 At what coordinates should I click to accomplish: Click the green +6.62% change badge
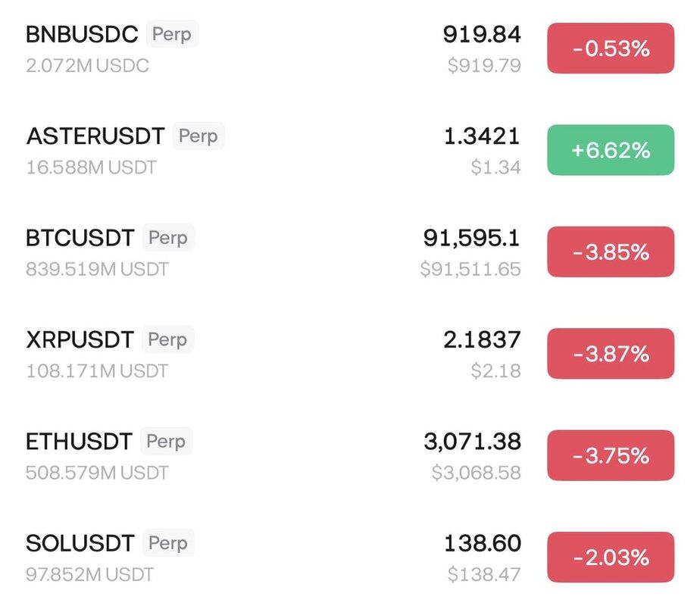click(x=611, y=150)
